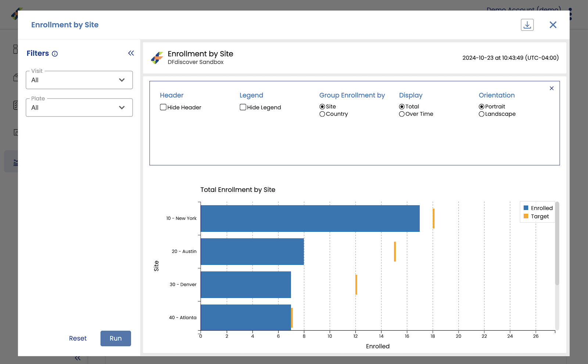Enable the Hide Legend checkbox
The height and width of the screenshot is (364, 588).
pyautogui.click(x=243, y=107)
